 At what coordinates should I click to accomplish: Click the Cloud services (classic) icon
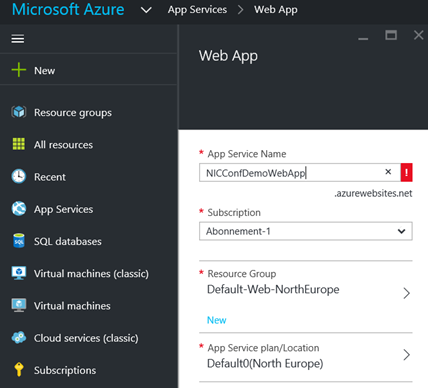click(19, 338)
